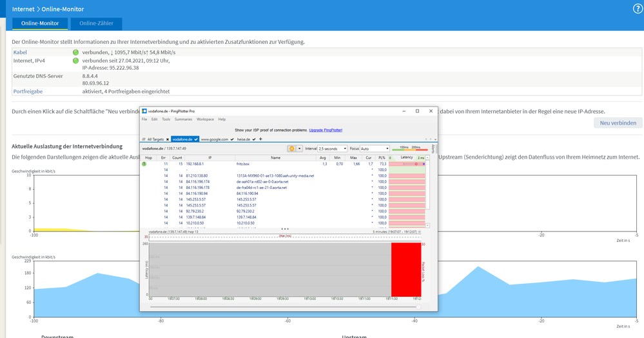Viewport: 644px width, 338px height.
Task: Open the Summaries menu in PingPlotter
Action: [183, 119]
